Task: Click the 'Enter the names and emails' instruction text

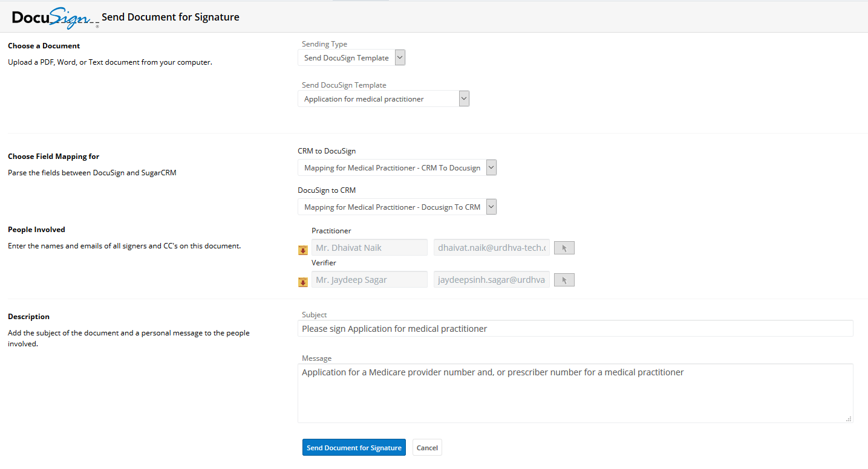Action: 125,246
